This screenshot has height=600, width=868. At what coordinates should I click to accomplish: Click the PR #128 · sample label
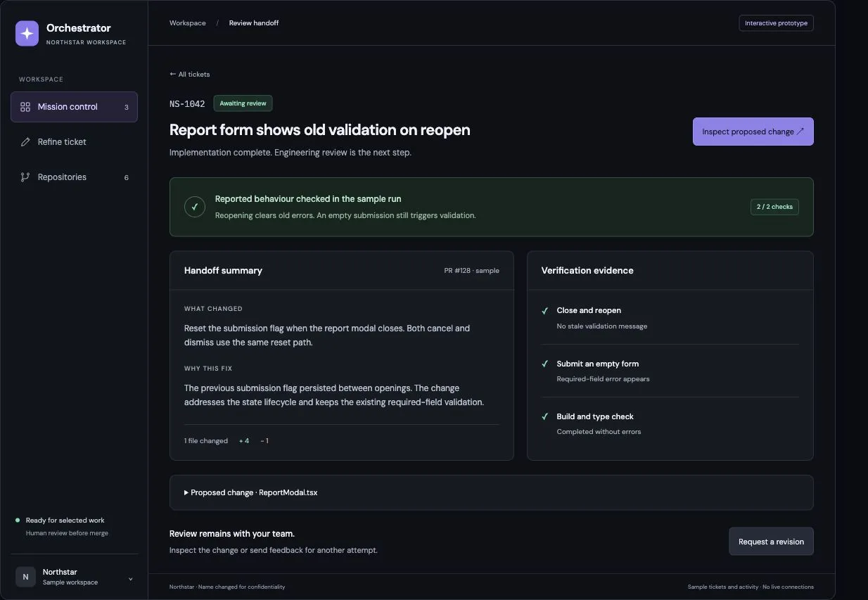click(471, 271)
